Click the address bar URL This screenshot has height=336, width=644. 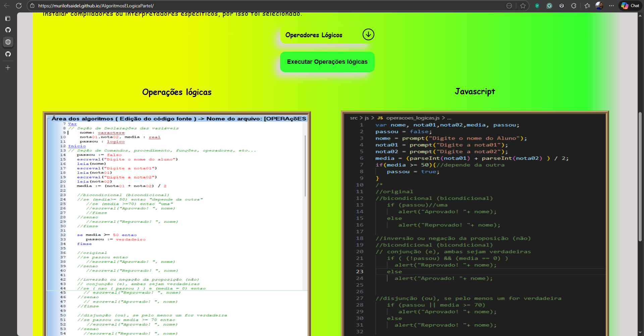click(x=96, y=6)
